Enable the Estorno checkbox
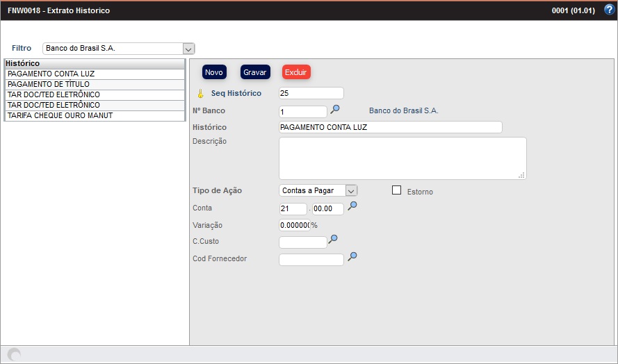Screen dimensions: 618x364 click(x=397, y=190)
